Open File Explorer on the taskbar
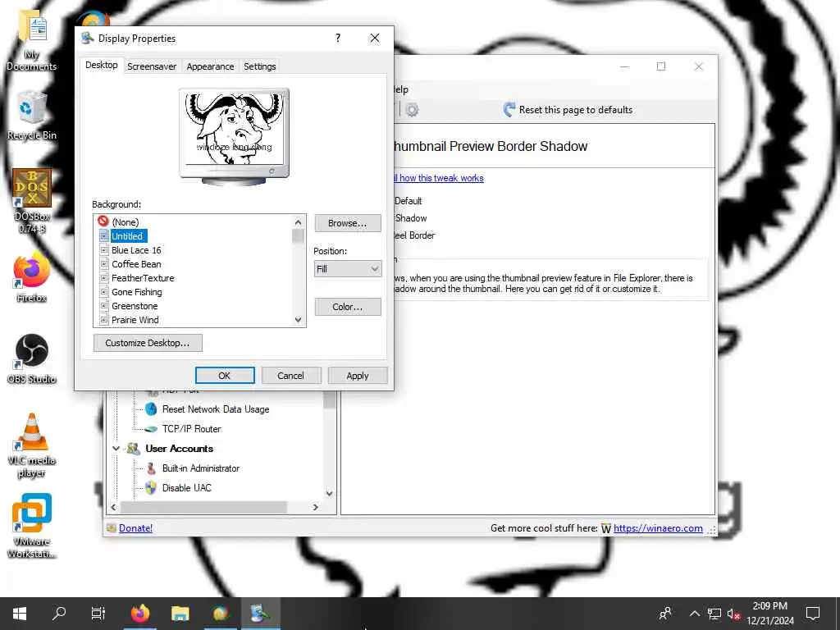Image resolution: width=840 pixels, height=630 pixels. tap(180, 614)
